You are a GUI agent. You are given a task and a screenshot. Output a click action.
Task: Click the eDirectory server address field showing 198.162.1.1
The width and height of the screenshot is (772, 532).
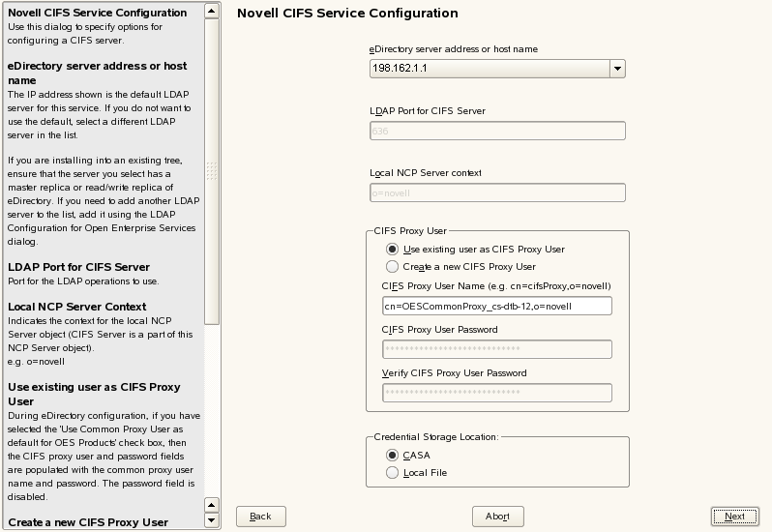click(x=490, y=69)
